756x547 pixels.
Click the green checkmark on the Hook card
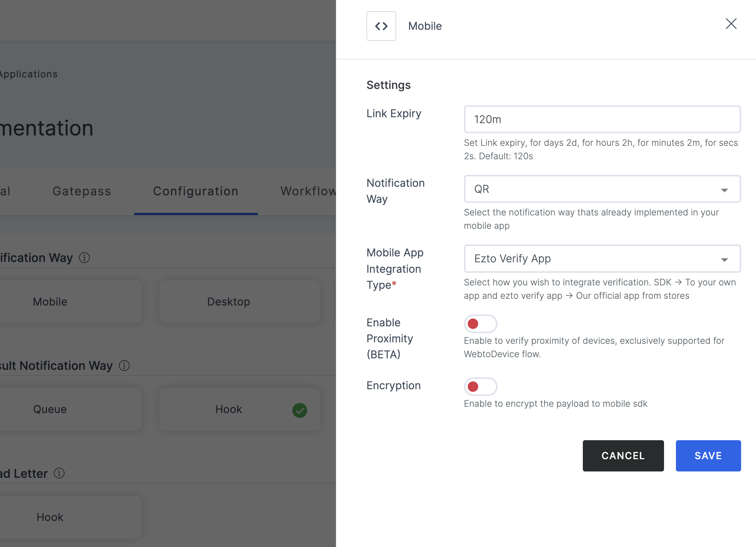pyautogui.click(x=300, y=410)
